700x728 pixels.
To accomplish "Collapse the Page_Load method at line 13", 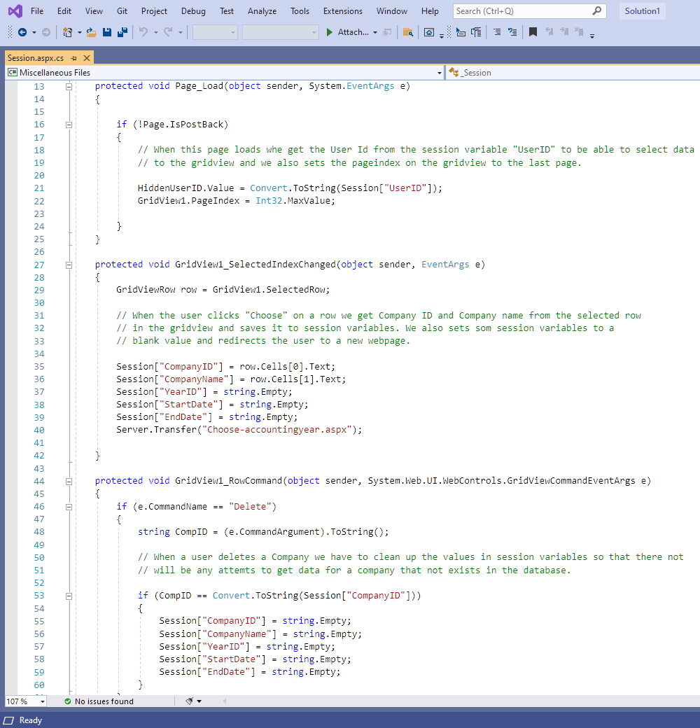I will click(x=69, y=86).
